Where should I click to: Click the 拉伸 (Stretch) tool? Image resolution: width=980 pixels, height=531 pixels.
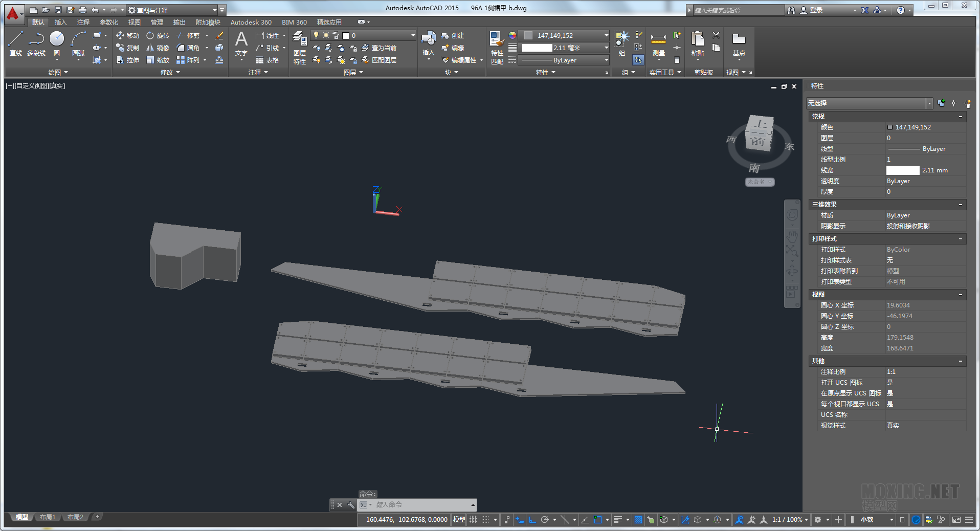(128, 60)
